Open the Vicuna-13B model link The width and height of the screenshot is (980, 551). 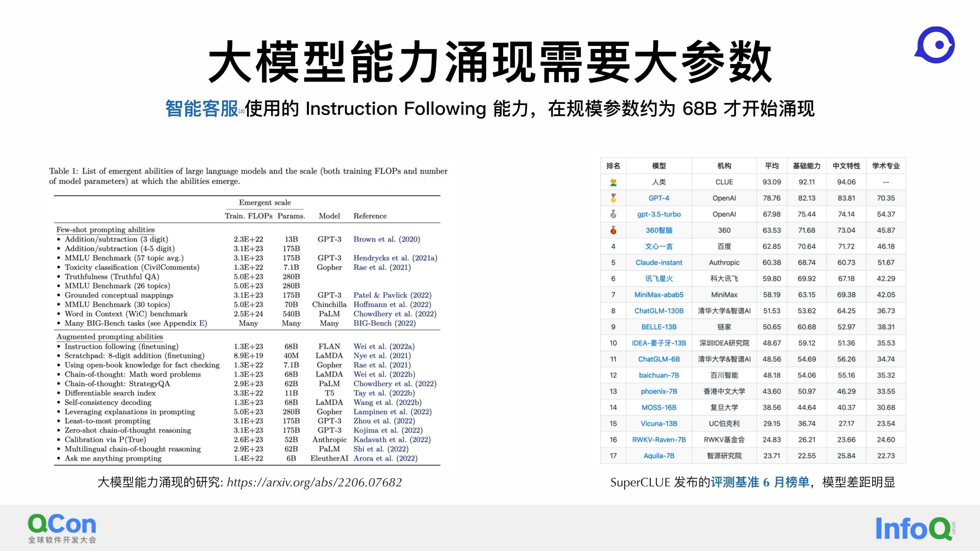click(659, 423)
